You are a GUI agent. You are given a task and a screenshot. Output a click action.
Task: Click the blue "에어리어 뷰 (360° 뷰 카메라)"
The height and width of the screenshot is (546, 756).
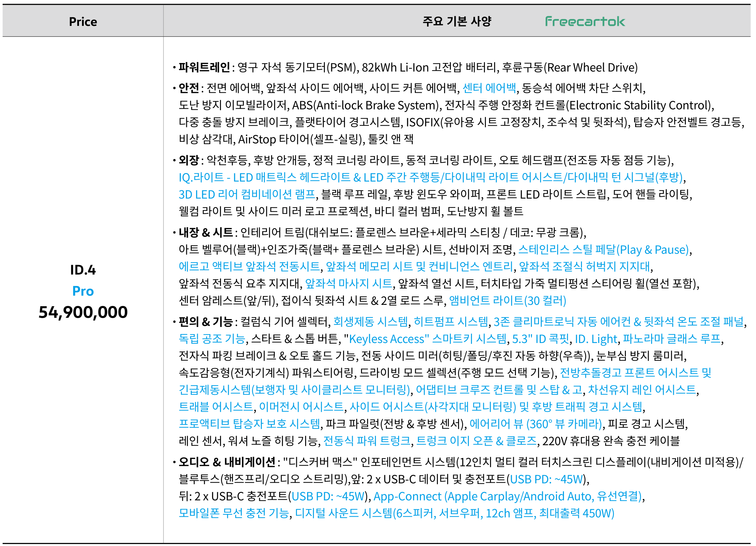[x=536, y=424]
